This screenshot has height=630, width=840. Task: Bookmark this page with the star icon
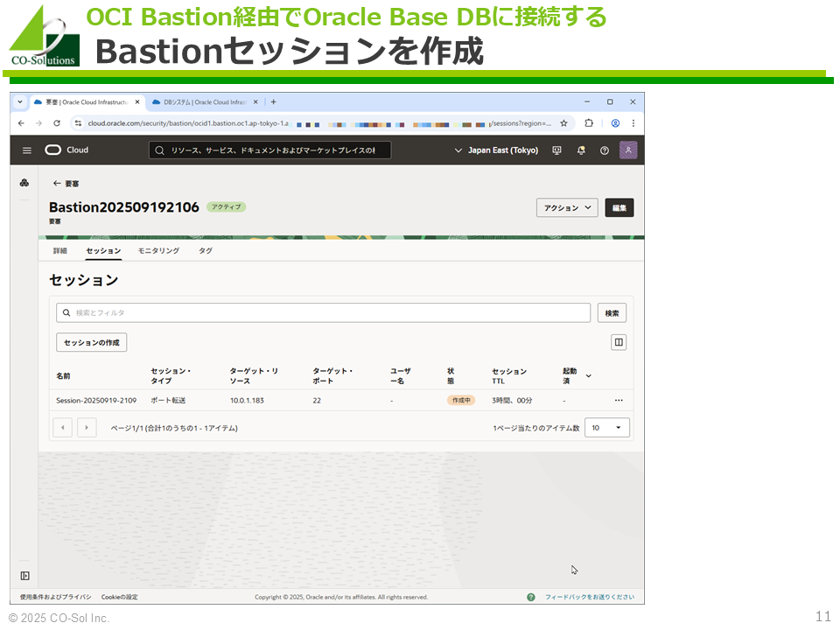(563, 123)
